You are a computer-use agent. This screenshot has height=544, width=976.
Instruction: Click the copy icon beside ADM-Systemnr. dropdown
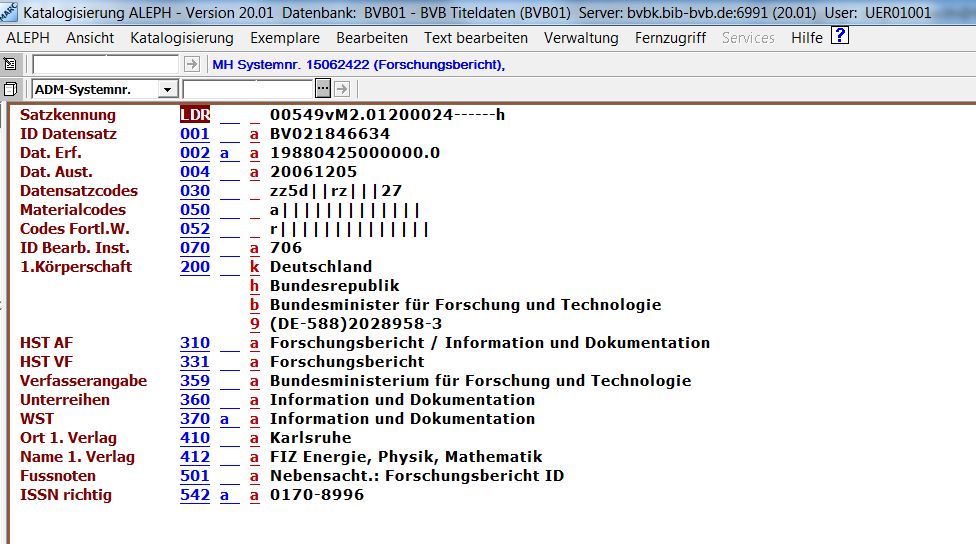(11, 89)
